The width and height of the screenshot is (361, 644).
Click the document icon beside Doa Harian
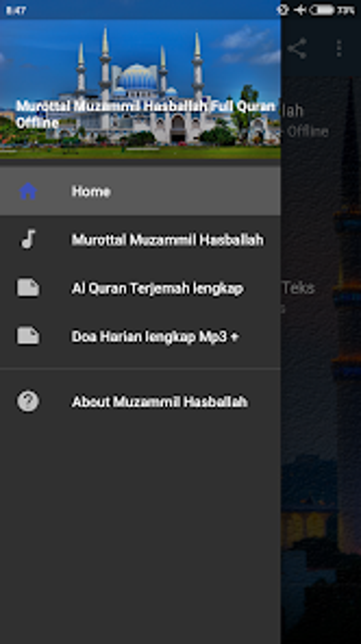[x=28, y=336]
